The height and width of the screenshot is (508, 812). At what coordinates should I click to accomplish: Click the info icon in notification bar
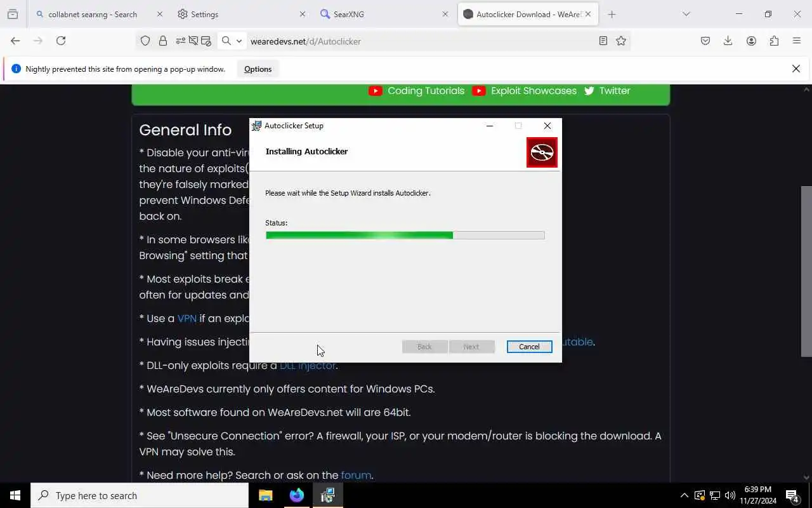coord(16,69)
